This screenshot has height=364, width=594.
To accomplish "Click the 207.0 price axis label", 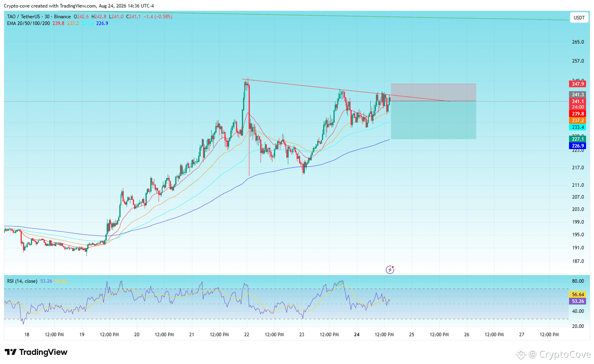I will pos(578,197).
